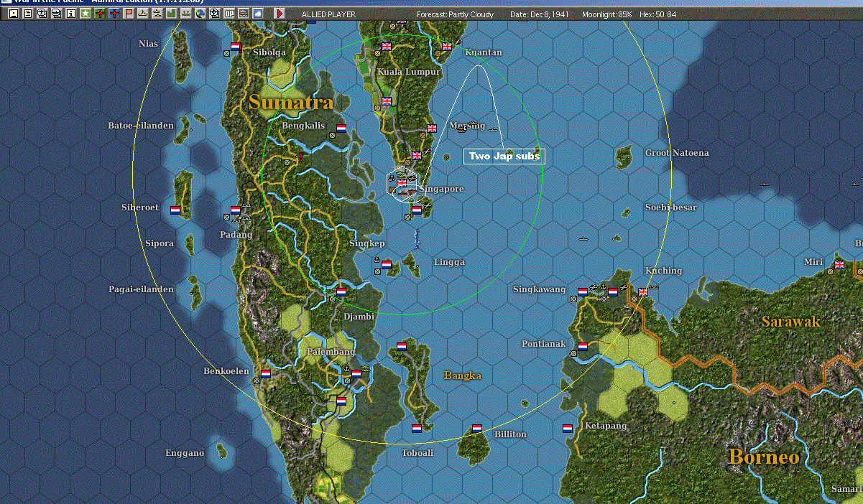Click the crosshair target toolbar icon

click(x=213, y=14)
